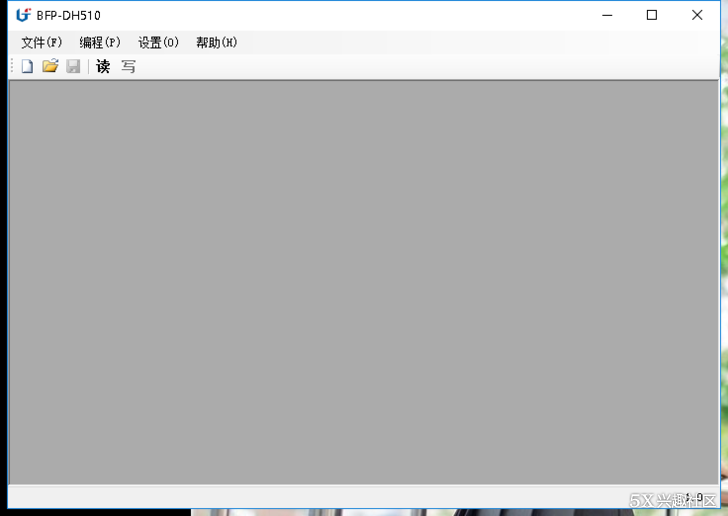Click empty toolbar space right of 写
This screenshot has height=516, width=728.
click(400, 67)
